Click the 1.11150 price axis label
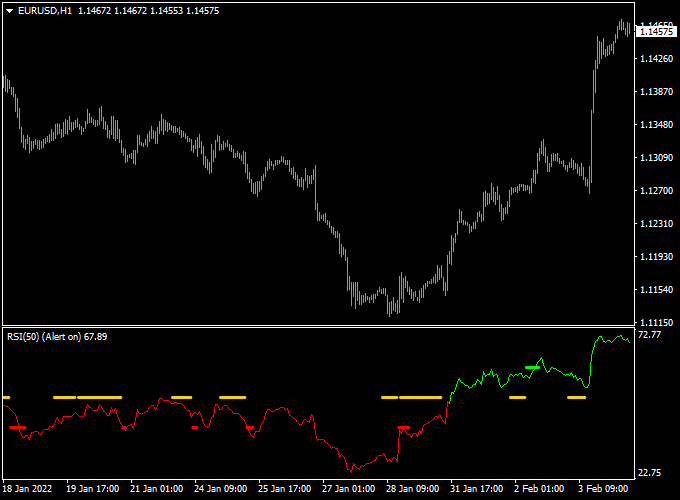 point(657,322)
